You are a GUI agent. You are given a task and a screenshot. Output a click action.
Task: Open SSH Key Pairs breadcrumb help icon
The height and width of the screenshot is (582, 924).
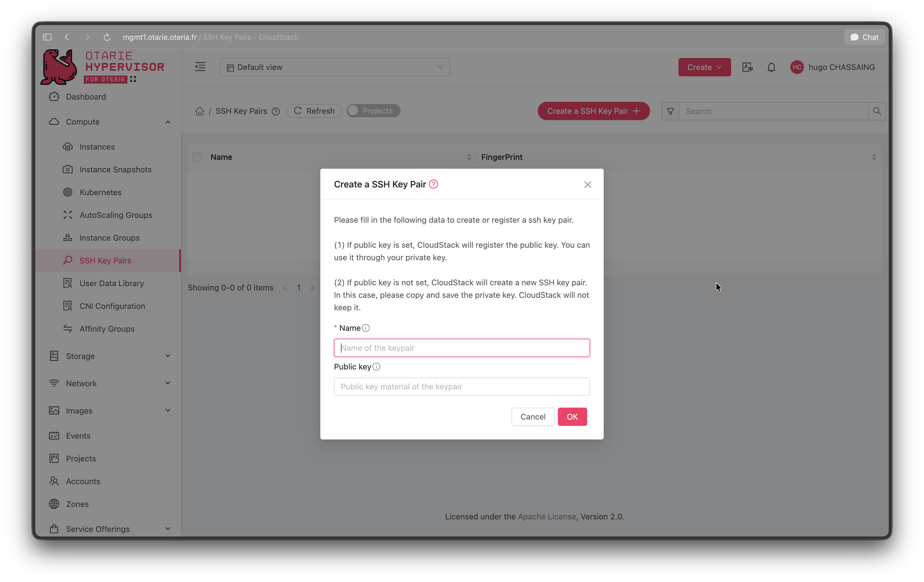pyautogui.click(x=275, y=112)
